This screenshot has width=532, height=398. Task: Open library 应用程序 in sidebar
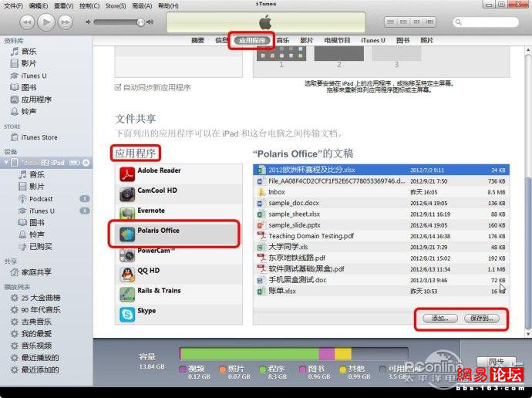[x=36, y=99]
